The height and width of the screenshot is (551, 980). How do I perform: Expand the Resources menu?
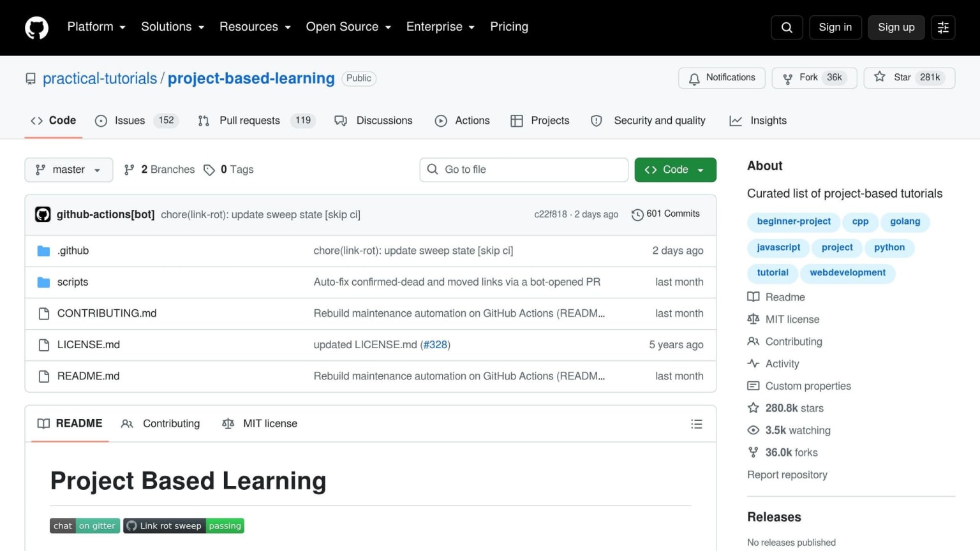click(255, 27)
